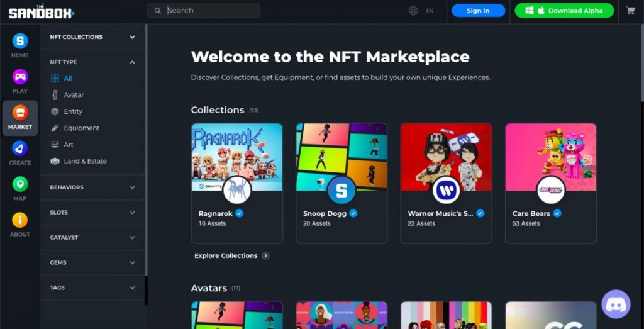This screenshot has width=644, height=329.
Task: Select Entity NFT type filter
Action: (x=73, y=111)
